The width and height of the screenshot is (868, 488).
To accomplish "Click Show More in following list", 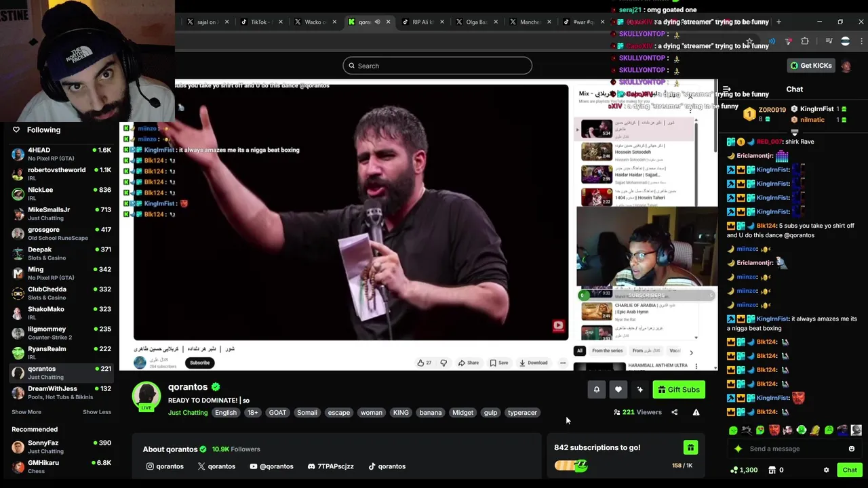I will (x=26, y=412).
